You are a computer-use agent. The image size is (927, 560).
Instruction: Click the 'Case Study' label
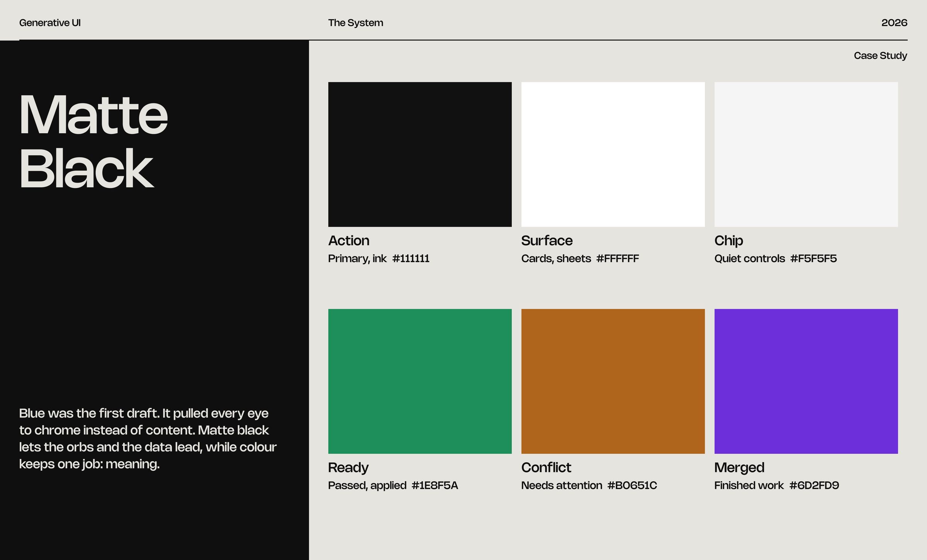click(x=880, y=56)
